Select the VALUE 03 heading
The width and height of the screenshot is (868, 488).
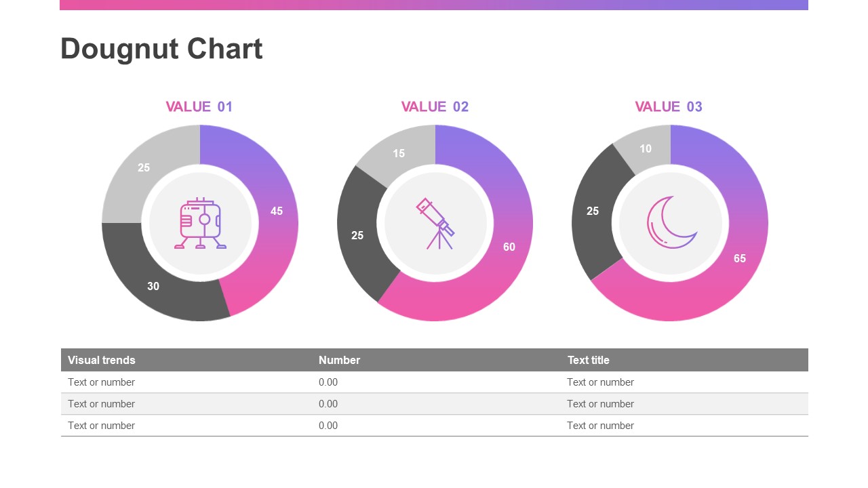[669, 106]
